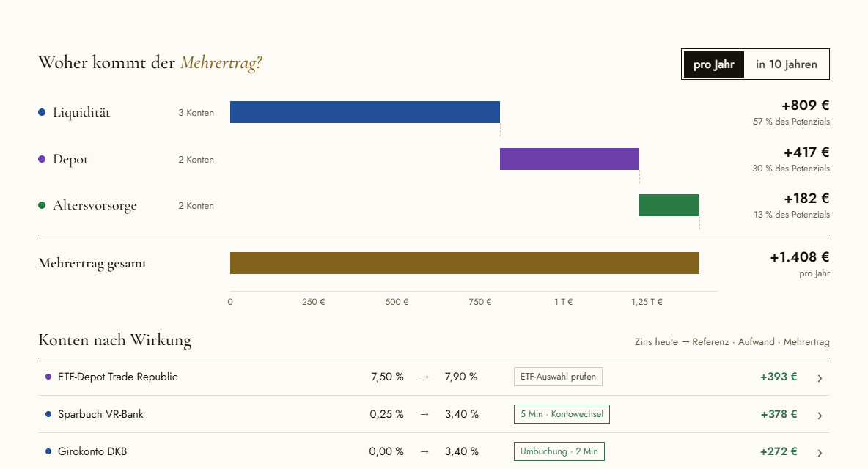Click the purple dot beside Depot
The width and height of the screenshot is (868, 469).
coord(42,159)
